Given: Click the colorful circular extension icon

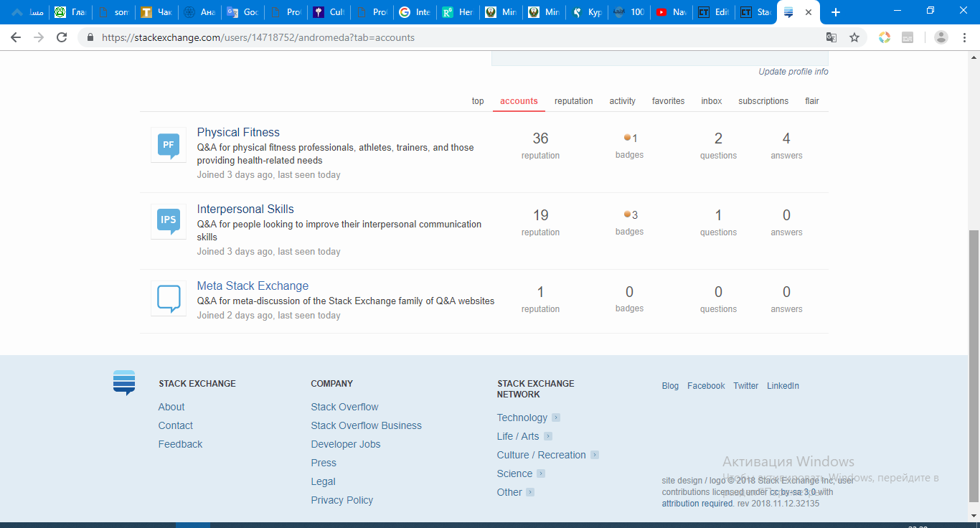Looking at the screenshot, I should point(885,37).
